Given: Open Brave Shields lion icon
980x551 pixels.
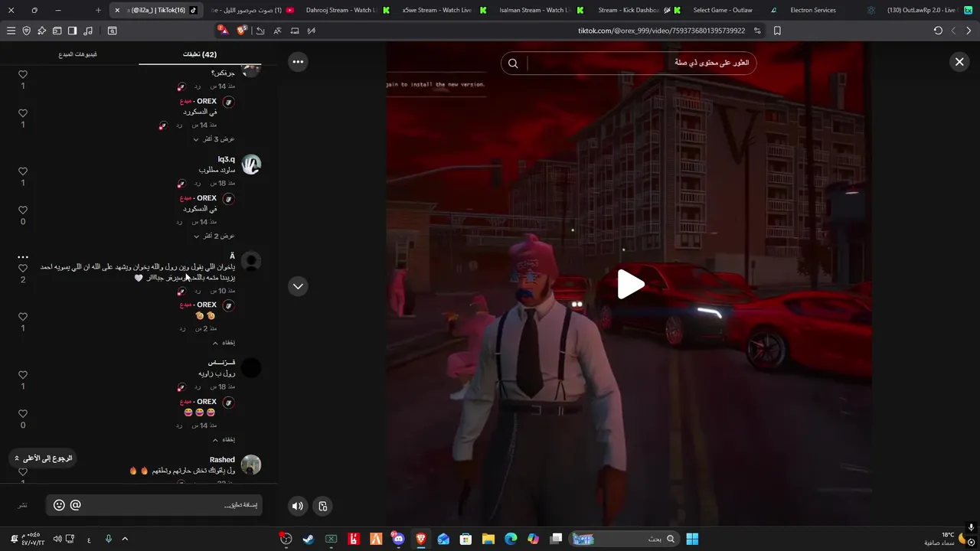Looking at the screenshot, I should pos(242,31).
